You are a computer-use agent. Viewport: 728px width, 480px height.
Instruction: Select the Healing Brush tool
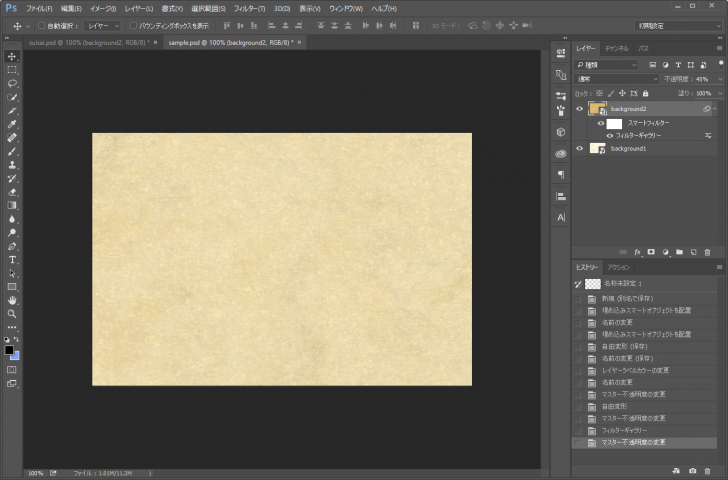[x=12, y=138]
